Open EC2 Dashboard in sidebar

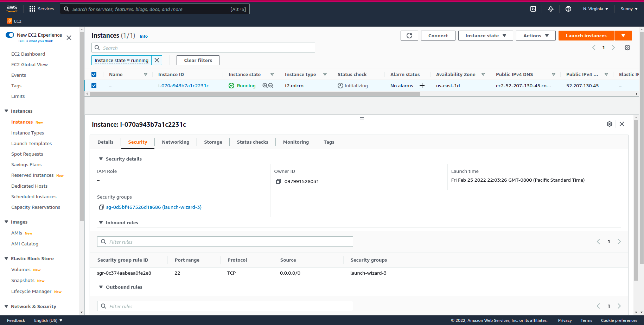(x=28, y=54)
